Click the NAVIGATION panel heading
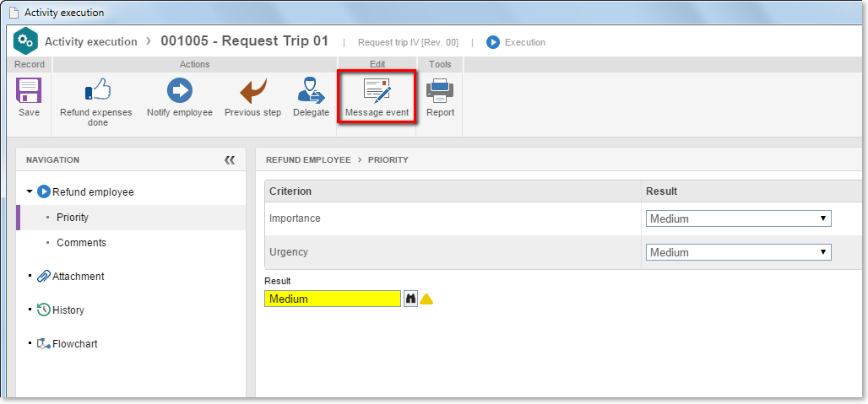 [52, 159]
